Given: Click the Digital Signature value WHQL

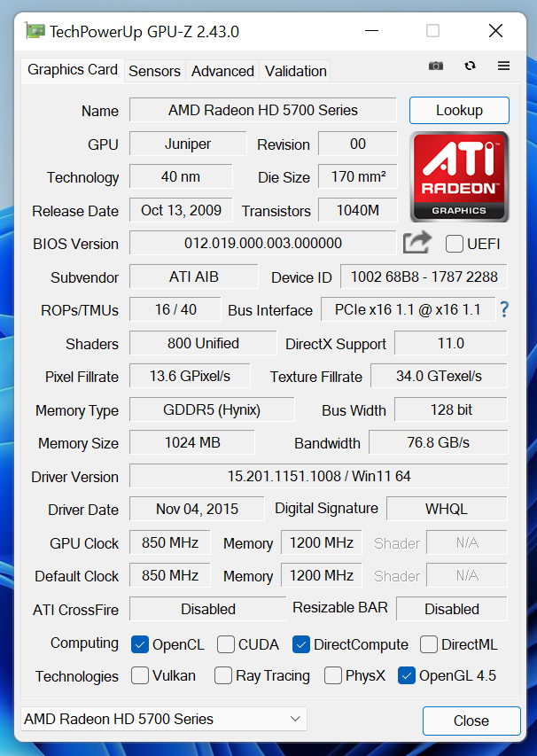Looking at the screenshot, I should [x=447, y=509].
